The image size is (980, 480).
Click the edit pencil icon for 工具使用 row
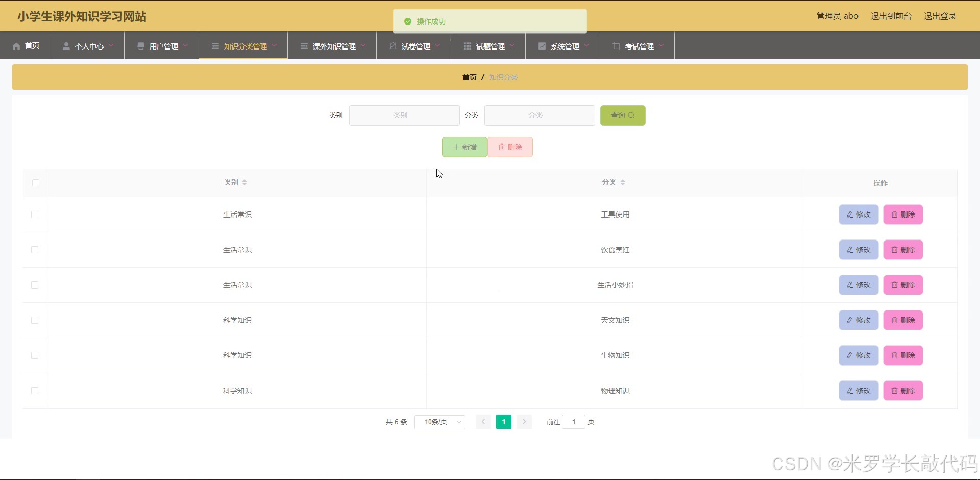click(850, 214)
